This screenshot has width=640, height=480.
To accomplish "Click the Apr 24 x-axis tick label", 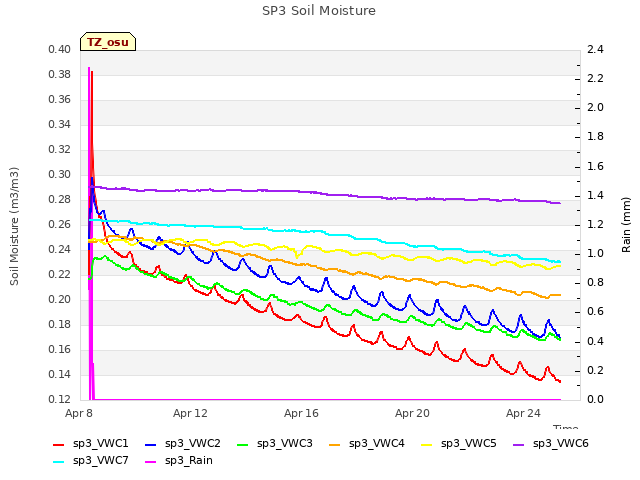I will tap(523, 413).
